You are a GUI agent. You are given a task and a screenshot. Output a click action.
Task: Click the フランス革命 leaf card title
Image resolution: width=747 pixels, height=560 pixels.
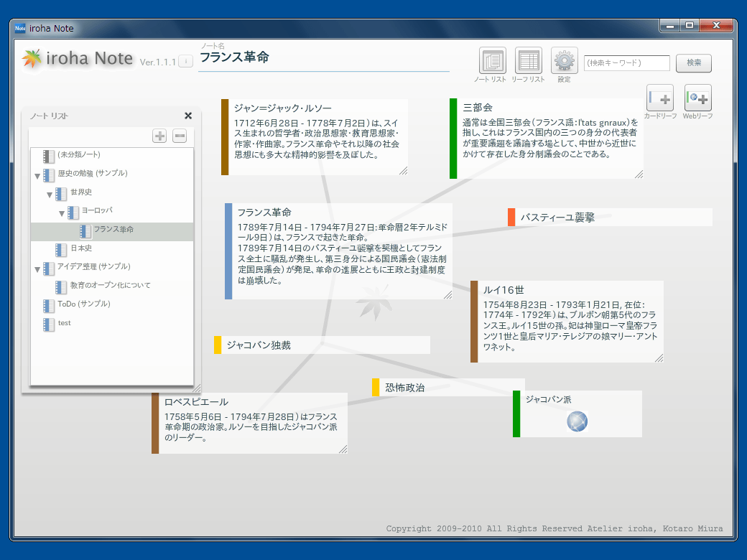[264, 213]
